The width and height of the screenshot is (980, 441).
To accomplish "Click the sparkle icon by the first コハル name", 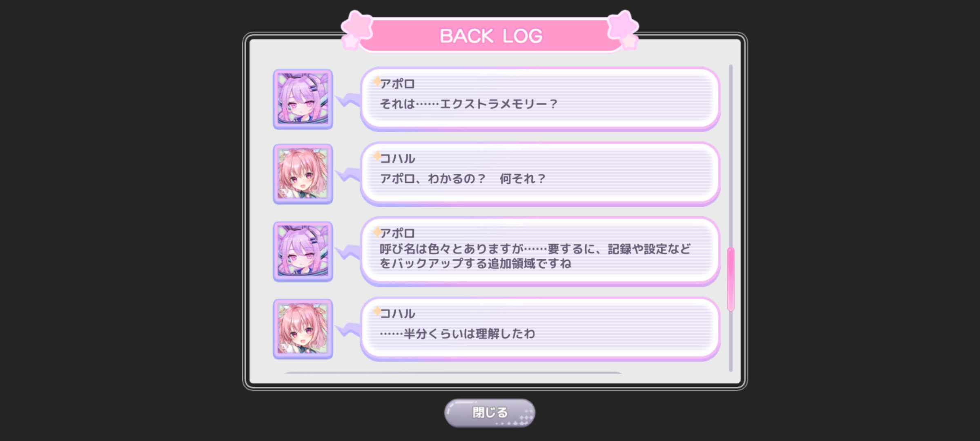I will tap(377, 156).
